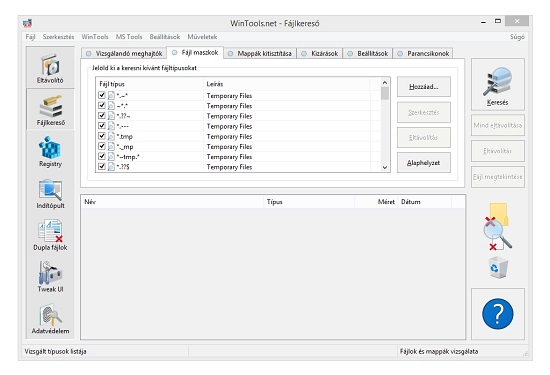Uncheck the *.--- file mask
The width and height of the screenshot is (550, 375).
coord(102,126)
